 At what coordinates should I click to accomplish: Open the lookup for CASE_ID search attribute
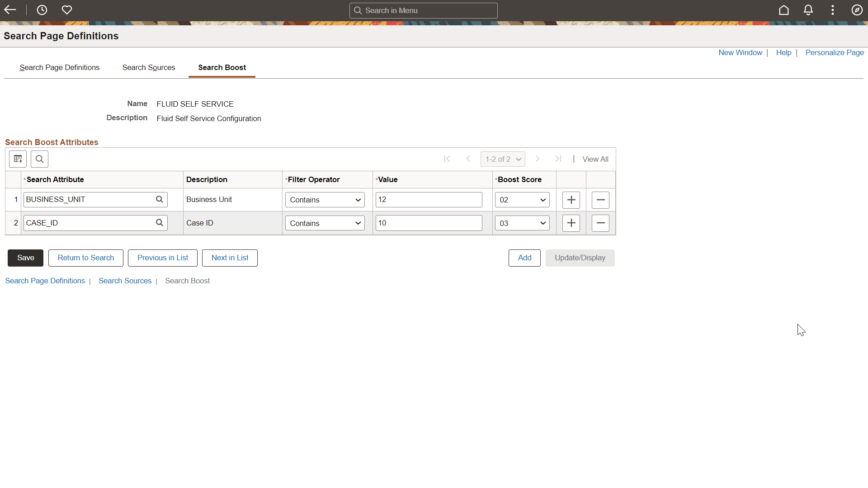160,222
